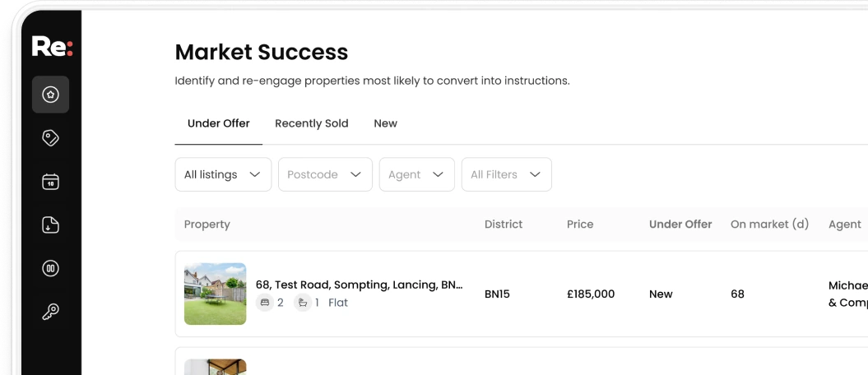Image resolution: width=868 pixels, height=375 pixels.
Task: Open the Postcode filter dropdown
Action: [325, 174]
